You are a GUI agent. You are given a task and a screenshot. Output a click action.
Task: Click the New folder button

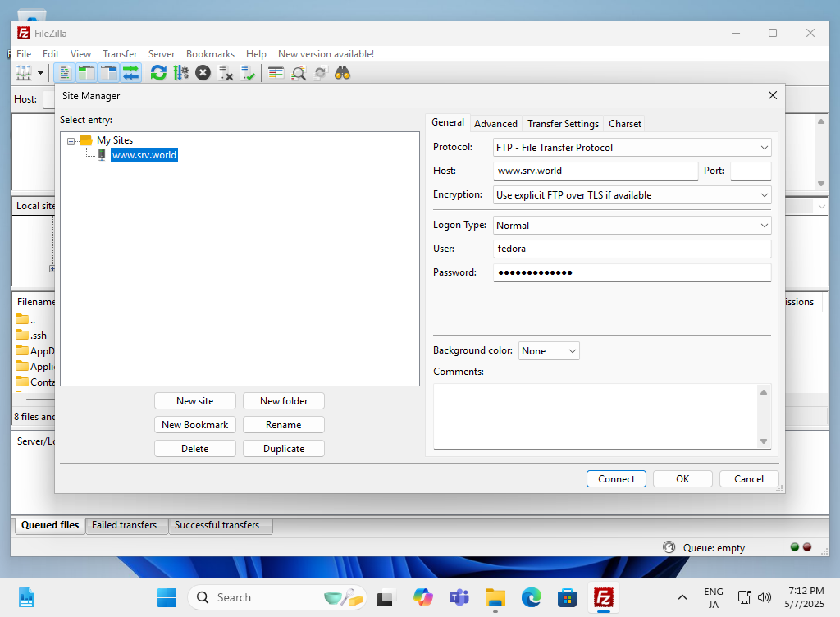coord(284,401)
